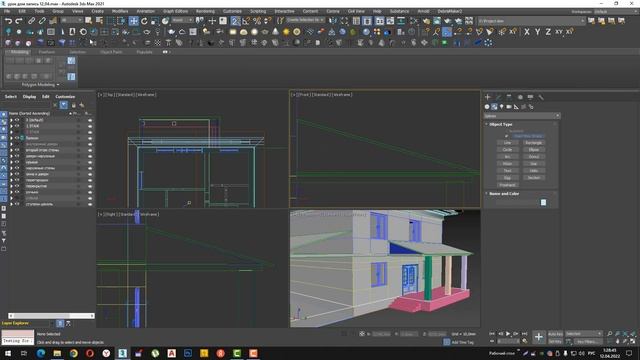
Task: Collapse the Name and Color rollout
Action: coord(487,193)
